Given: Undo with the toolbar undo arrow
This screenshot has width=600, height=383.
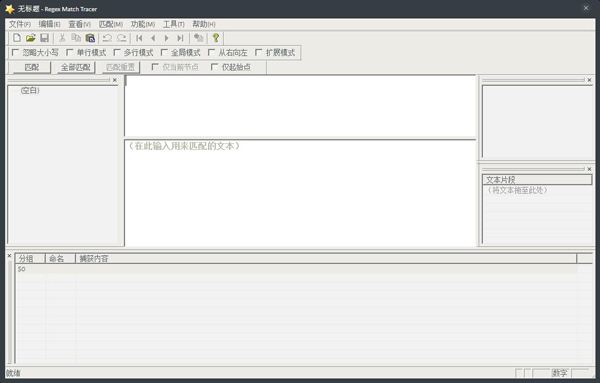Looking at the screenshot, I should (108, 38).
